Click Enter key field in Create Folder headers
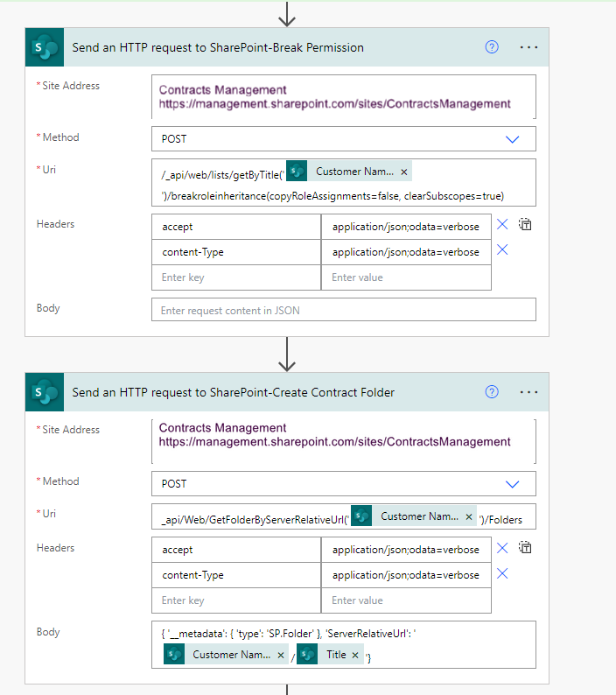 (236, 600)
